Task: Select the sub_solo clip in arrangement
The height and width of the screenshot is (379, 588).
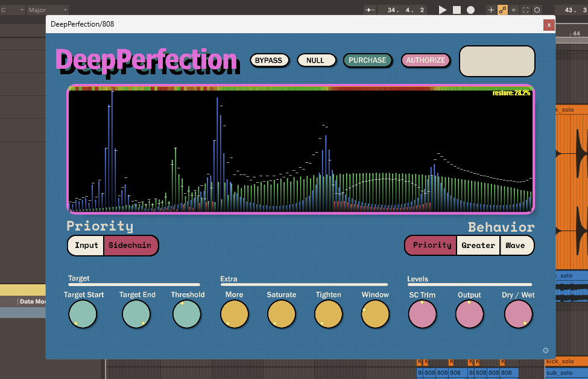Action: point(566,372)
